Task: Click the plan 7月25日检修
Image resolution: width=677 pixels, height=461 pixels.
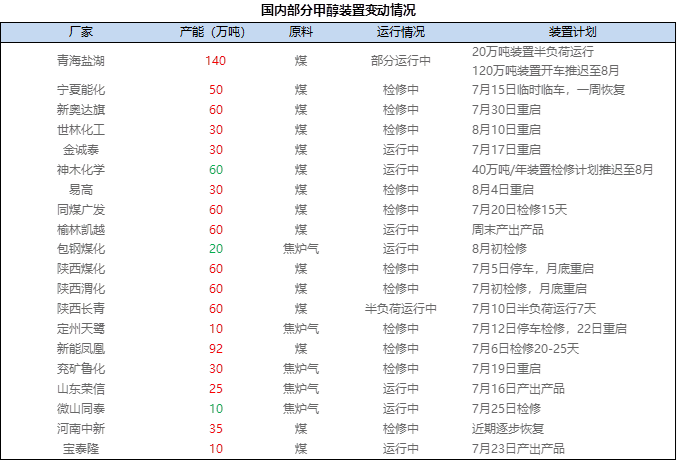Action: tap(506, 408)
